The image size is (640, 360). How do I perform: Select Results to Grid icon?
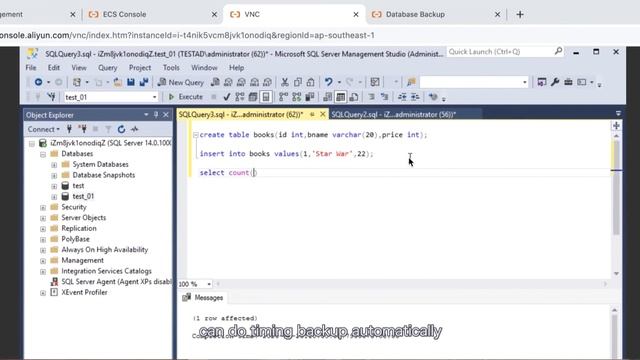(340, 97)
